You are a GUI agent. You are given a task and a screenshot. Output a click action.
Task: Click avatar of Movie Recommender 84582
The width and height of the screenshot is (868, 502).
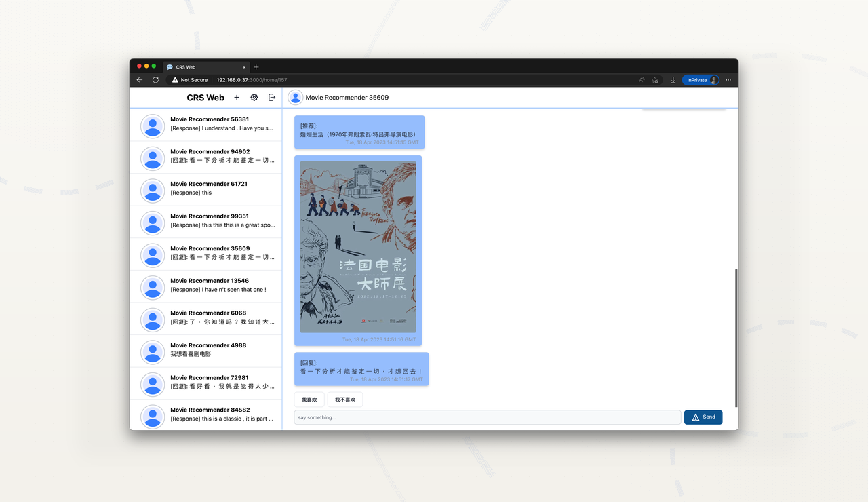[153, 417]
